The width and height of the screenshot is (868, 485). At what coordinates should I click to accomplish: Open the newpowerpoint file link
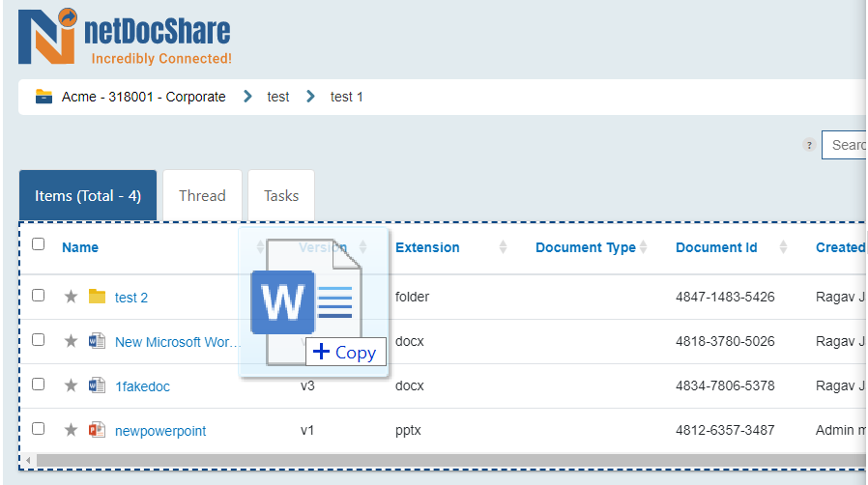(160, 430)
